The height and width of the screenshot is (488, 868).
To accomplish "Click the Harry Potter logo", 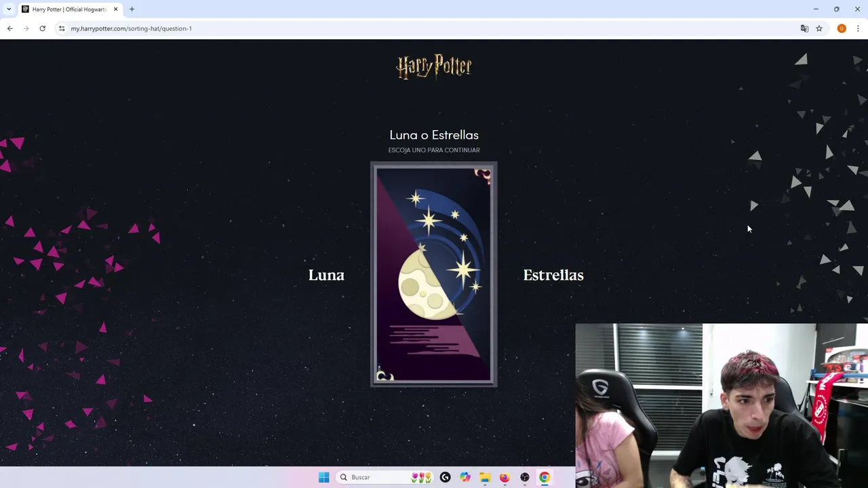I will coord(434,66).
